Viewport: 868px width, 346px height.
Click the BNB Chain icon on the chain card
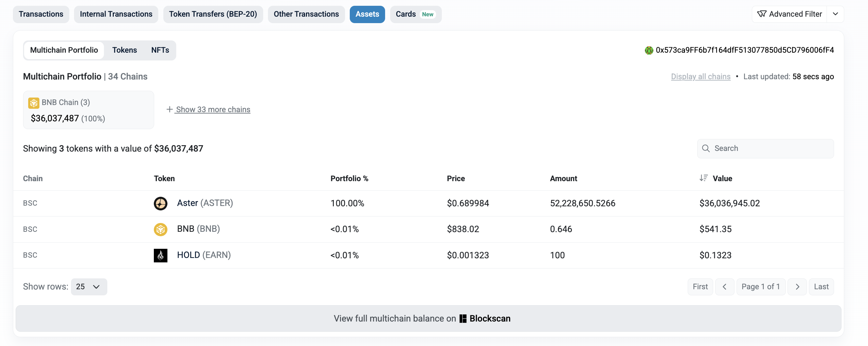[x=34, y=102]
